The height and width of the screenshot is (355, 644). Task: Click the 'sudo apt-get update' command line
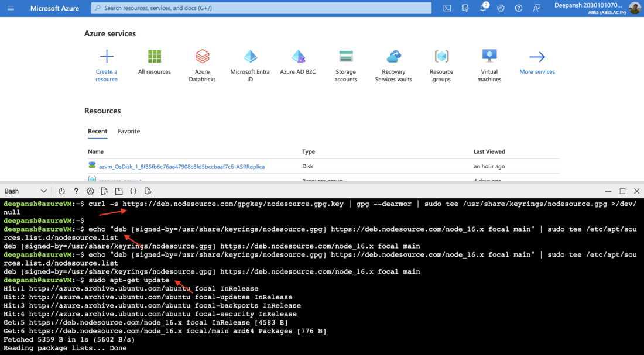pos(129,280)
